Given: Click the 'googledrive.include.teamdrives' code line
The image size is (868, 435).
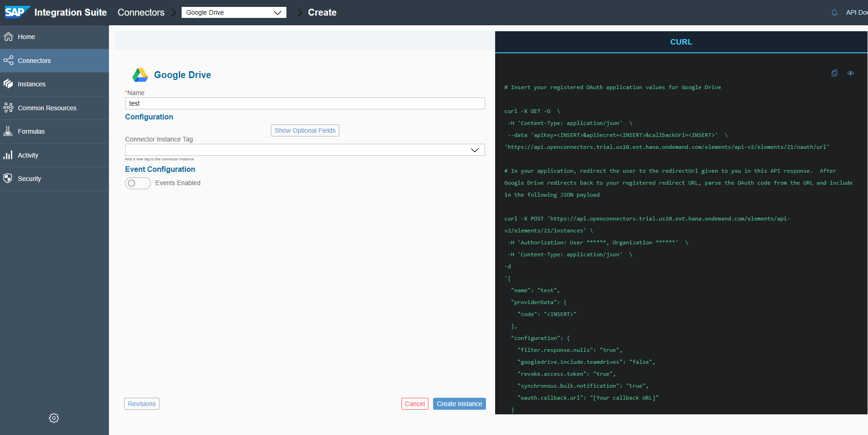Looking at the screenshot, I should pyautogui.click(x=586, y=362).
